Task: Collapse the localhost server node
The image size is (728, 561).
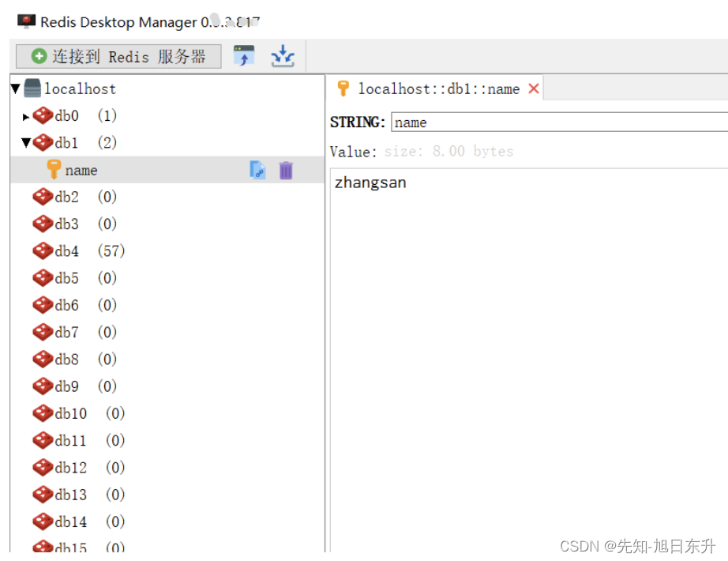Action: [15, 88]
